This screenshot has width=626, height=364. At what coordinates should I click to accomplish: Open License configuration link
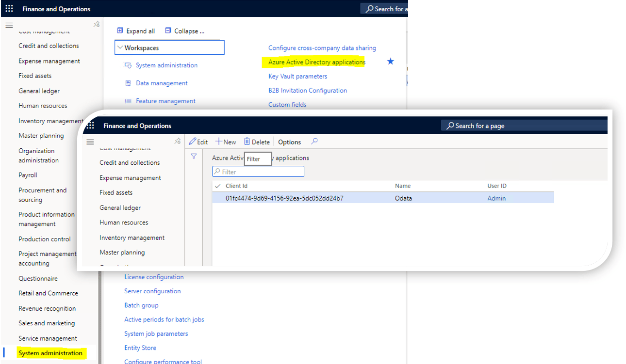154,277
